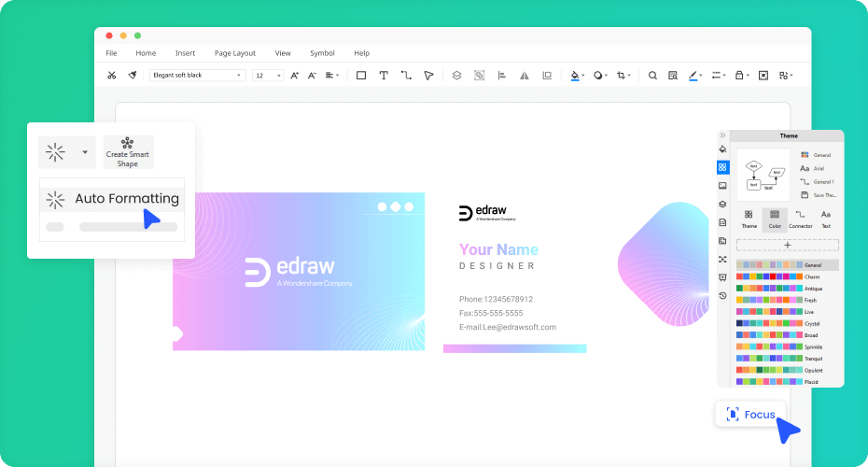Switch to Color tab in Theme panel
The width and height of the screenshot is (868, 467).
pyautogui.click(x=775, y=219)
